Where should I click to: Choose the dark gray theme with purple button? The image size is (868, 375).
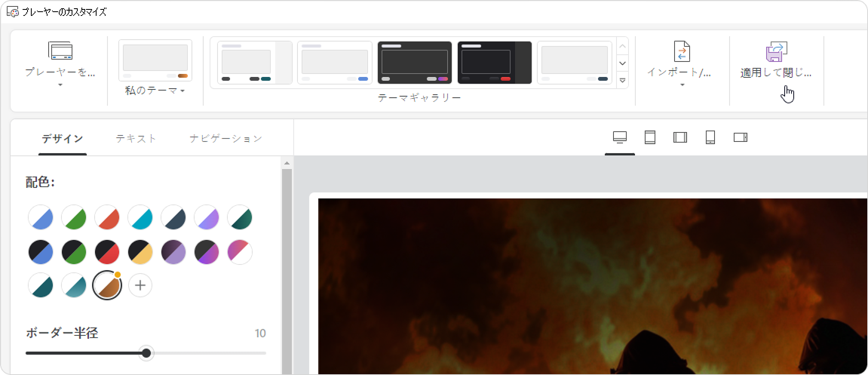click(415, 63)
